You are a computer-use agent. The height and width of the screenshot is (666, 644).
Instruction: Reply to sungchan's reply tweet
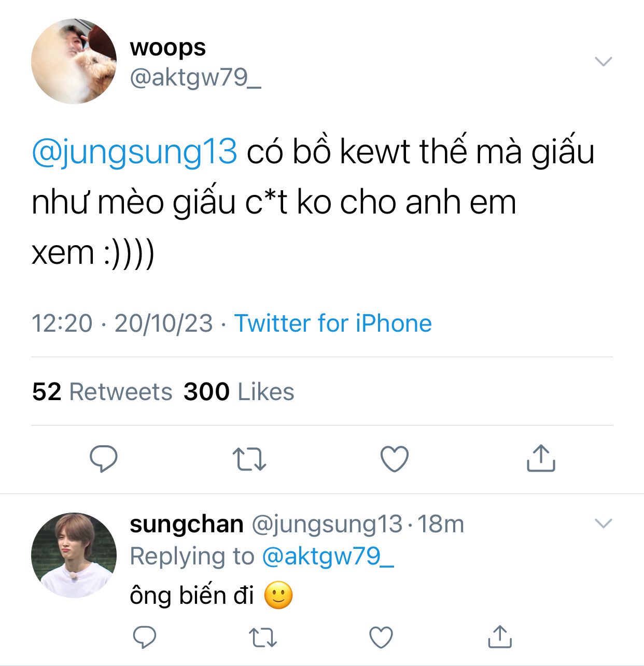(x=145, y=637)
